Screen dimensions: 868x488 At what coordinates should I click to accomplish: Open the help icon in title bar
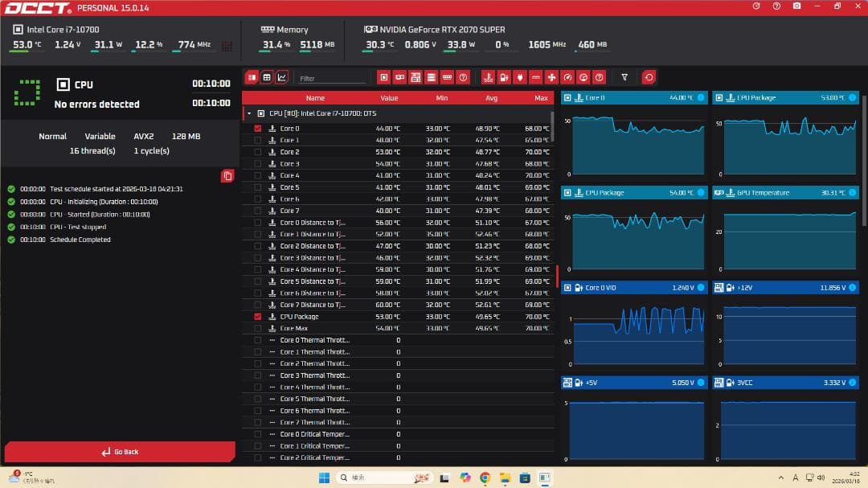[x=776, y=6]
